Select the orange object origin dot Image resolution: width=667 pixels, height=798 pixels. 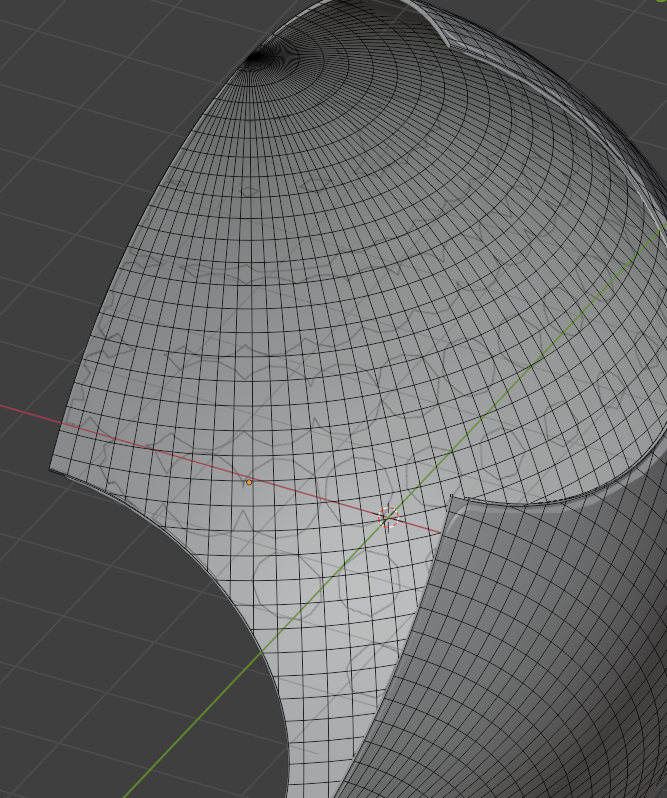pos(249,482)
